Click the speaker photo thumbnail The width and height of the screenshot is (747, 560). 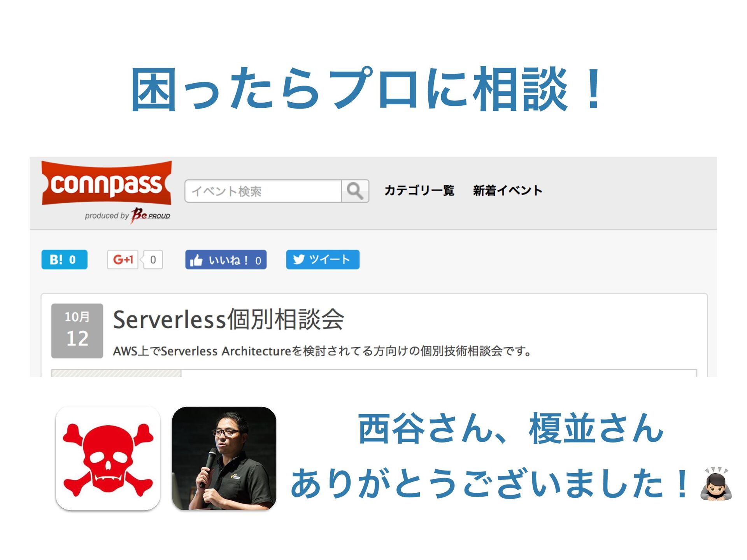224,458
